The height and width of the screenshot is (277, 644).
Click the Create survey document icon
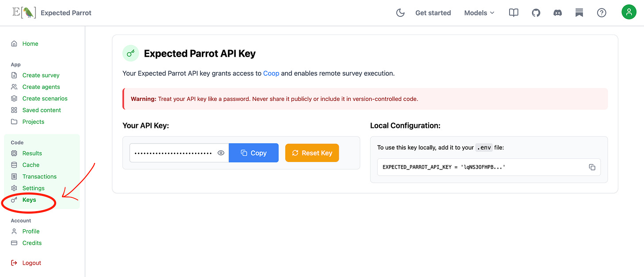click(x=14, y=75)
